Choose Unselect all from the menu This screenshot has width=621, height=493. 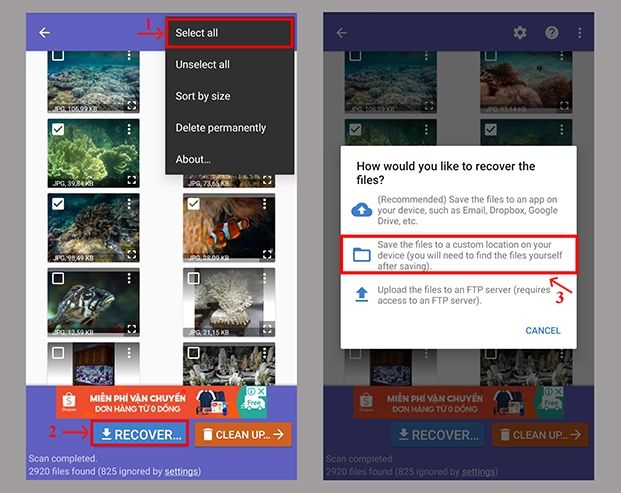click(230, 64)
